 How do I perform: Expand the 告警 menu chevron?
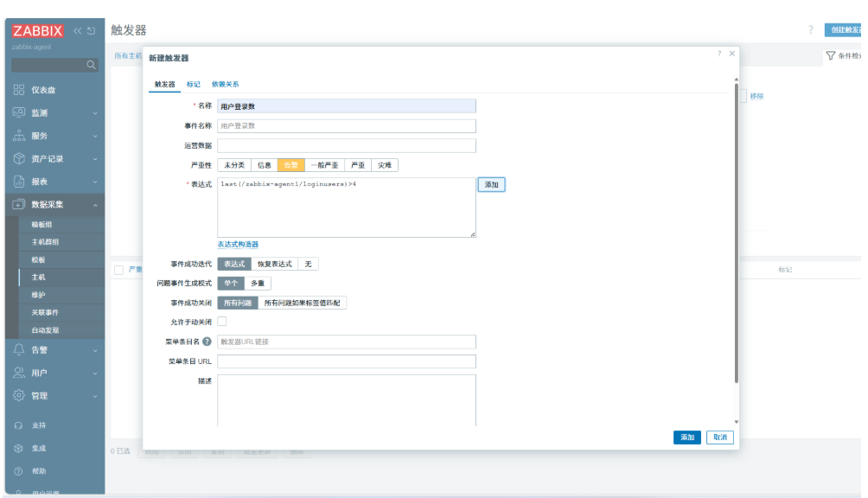coord(95,351)
